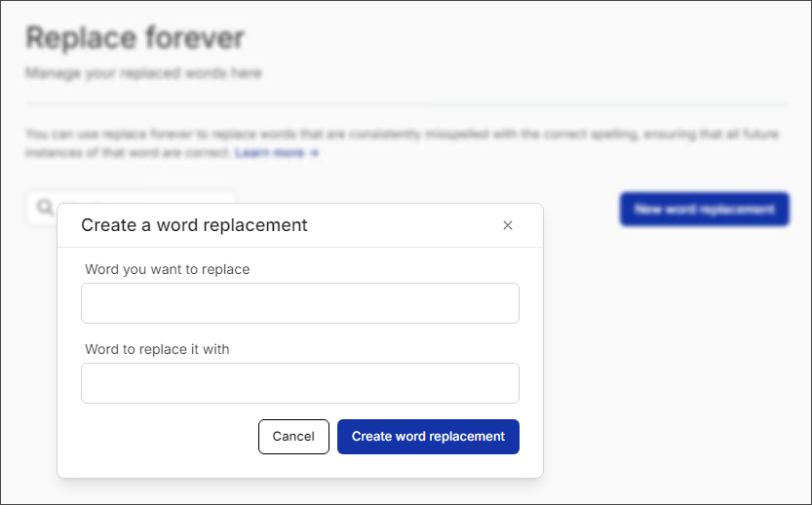This screenshot has width=812, height=505.
Task: Click the blurred New word replacement button
Action: (704, 210)
